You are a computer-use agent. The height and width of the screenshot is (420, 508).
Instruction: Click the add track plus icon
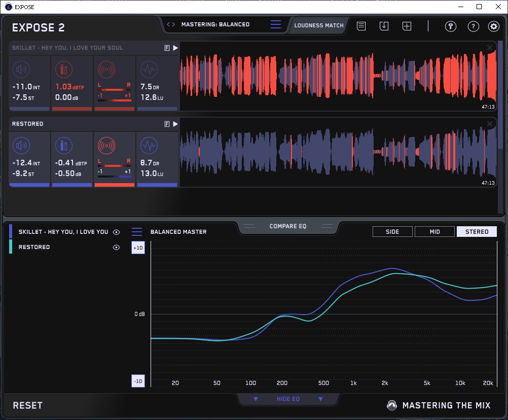407,26
